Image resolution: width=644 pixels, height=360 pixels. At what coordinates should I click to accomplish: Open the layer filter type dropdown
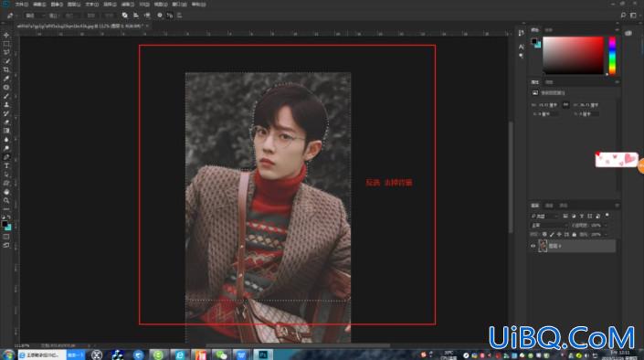(544, 217)
